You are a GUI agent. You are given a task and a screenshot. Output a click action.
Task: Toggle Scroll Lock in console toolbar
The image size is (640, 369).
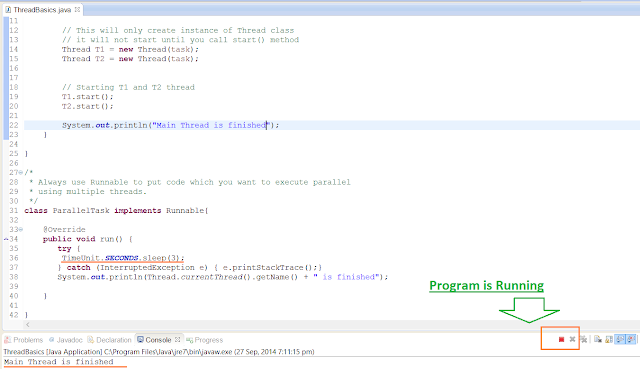coord(609,339)
